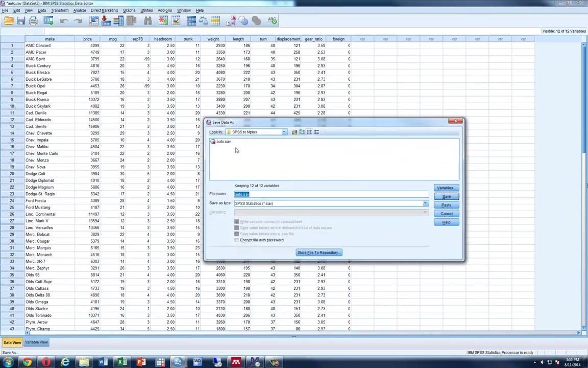Click the Weight Cases scales icon
The height and width of the screenshot is (368, 588).
203,20
